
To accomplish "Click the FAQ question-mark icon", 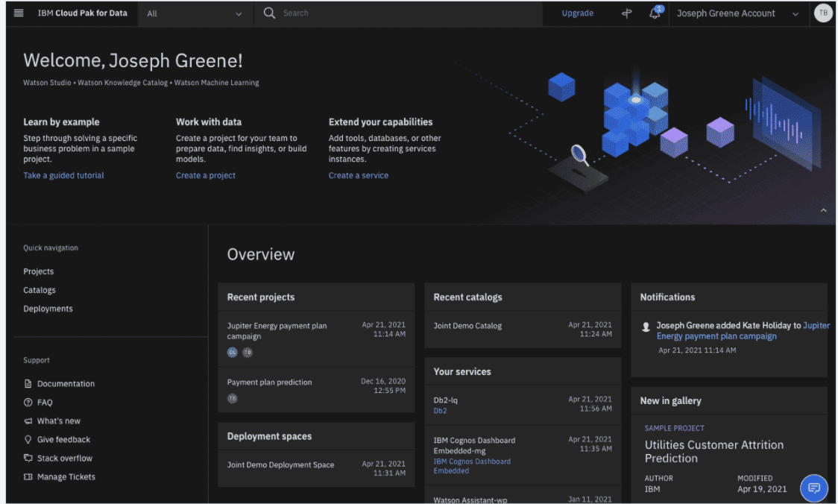I will [x=28, y=402].
